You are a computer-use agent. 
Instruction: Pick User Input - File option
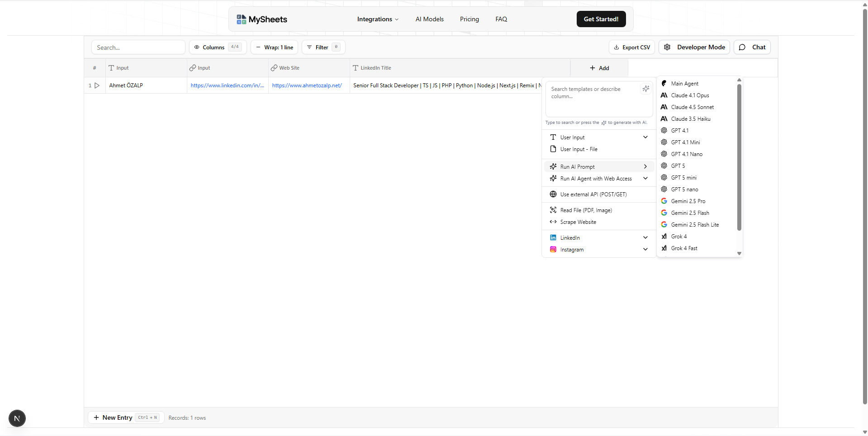click(x=579, y=149)
